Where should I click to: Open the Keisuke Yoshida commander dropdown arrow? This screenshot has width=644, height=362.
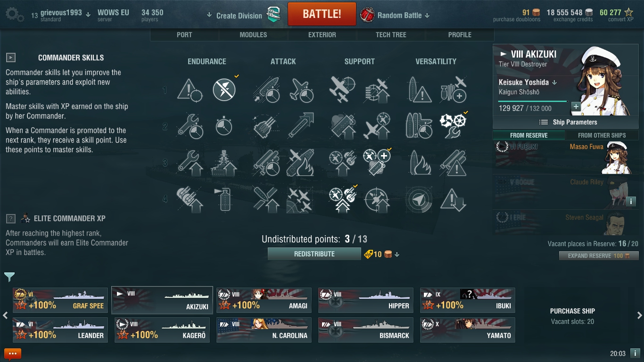(554, 82)
